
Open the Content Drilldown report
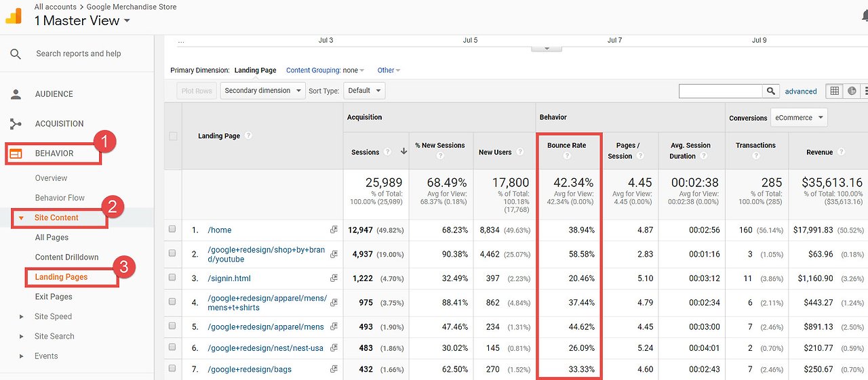tap(67, 257)
